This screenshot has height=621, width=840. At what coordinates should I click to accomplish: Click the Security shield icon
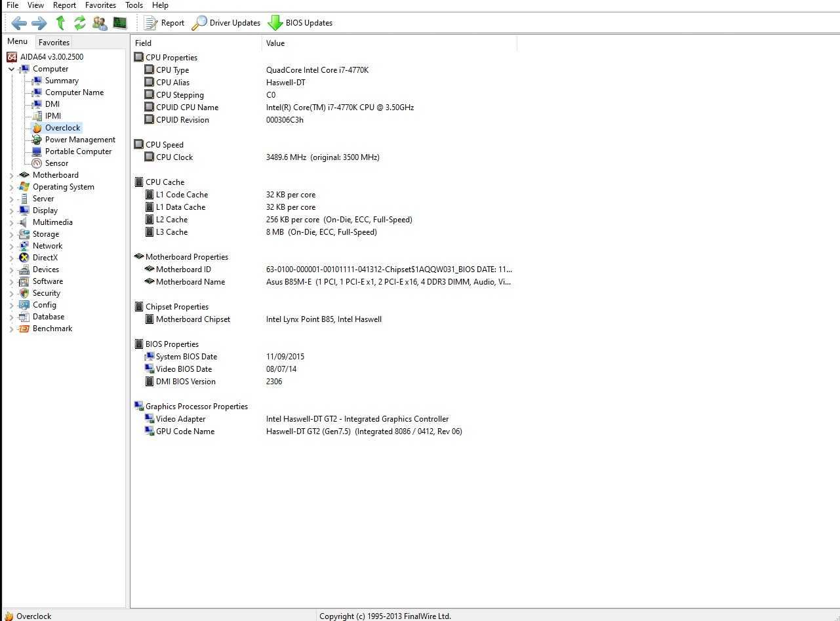[24, 293]
